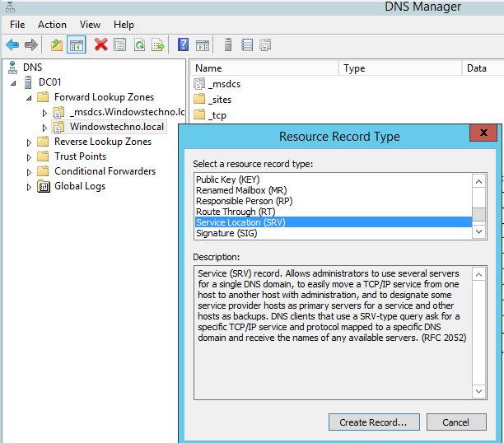Screen dimensions: 504x443
Task: Collapse the Forward Lookup Zones node
Action: coord(29,98)
